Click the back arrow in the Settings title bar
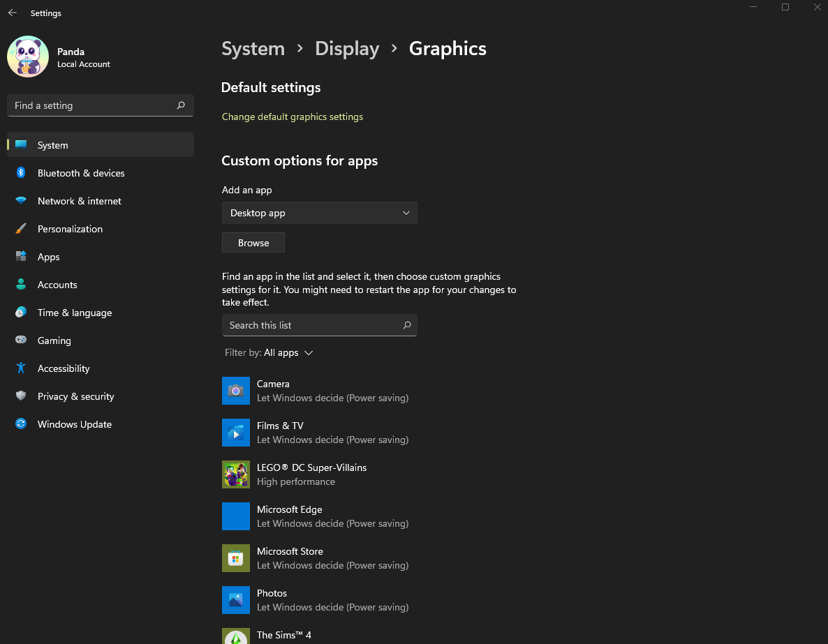The height and width of the screenshot is (644, 828). point(13,13)
